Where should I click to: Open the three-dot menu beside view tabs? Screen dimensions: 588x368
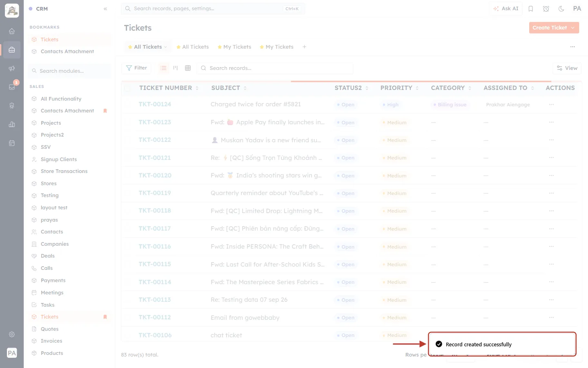(572, 47)
